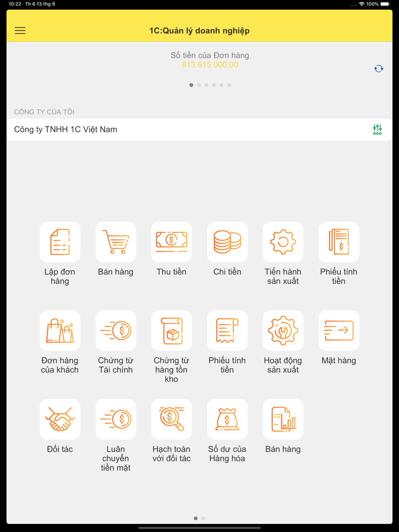Screen dimensions: 399x532
Task: Open Hoạt động sản xuất icon
Action: click(x=283, y=331)
